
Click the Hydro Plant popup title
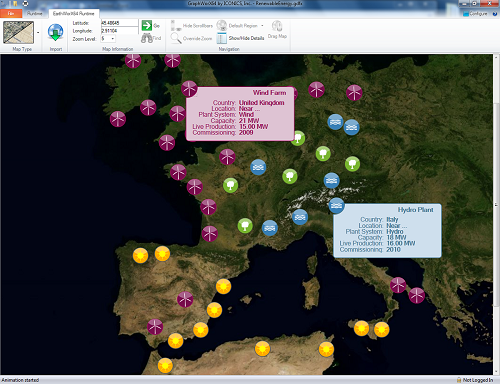[x=415, y=210]
